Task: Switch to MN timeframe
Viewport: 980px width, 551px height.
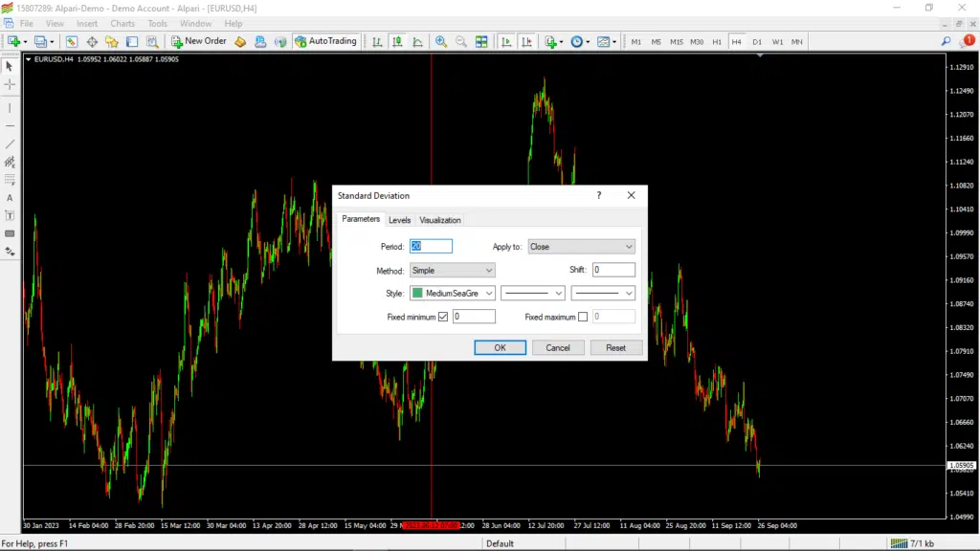Action: [x=796, y=42]
